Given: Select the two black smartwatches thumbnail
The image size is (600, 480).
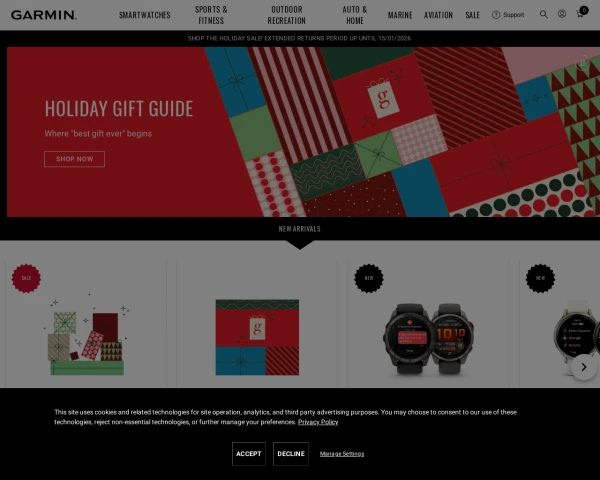Looking at the screenshot, I should (x=429, y=339).
